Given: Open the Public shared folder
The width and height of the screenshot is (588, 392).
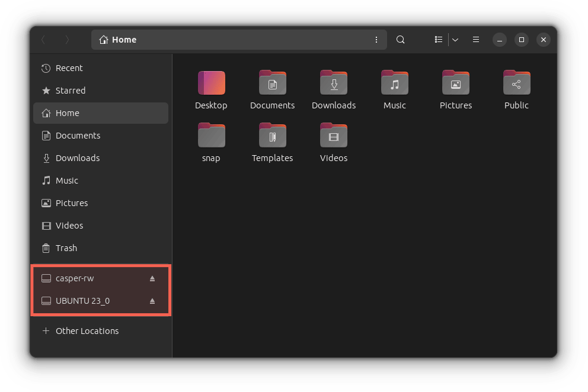Looking at the screenshot, I should coord(516,83).
